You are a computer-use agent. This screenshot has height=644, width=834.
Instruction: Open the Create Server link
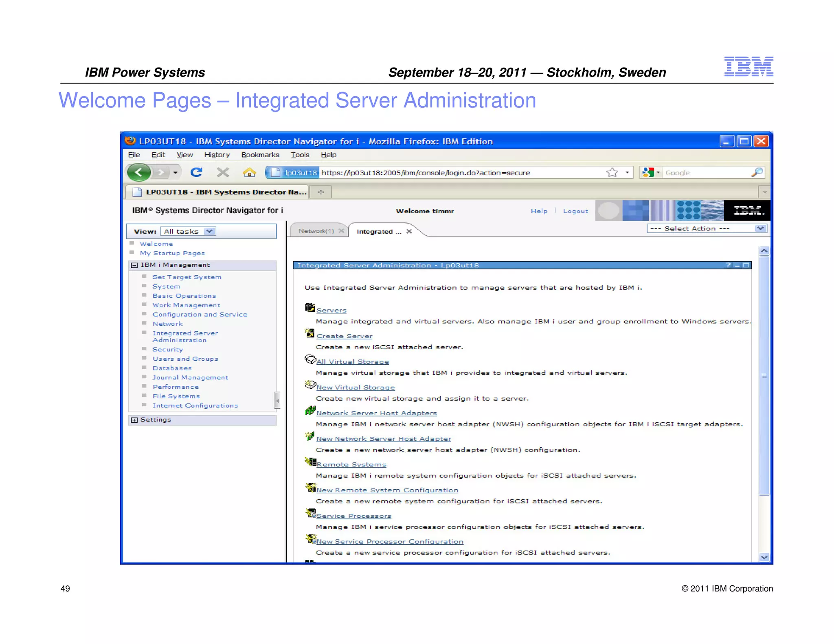pos(345,336)
